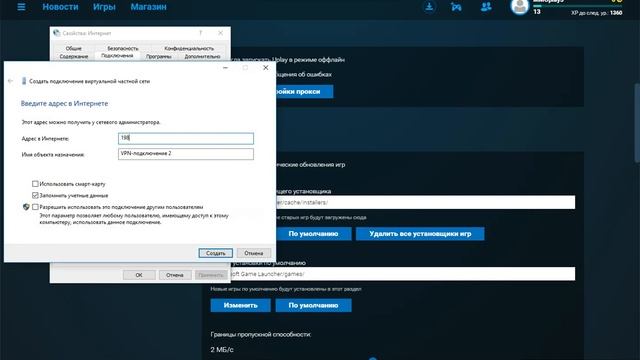Click Изменить button for game install folder

240,305
